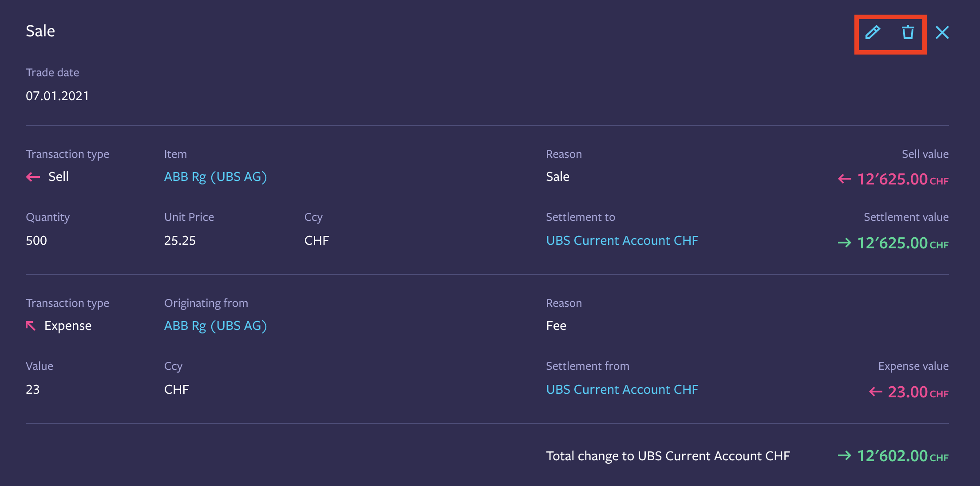Screen dimensions: 980x486
Task: Click the pink Sell arrow icon
Action: 33,177
